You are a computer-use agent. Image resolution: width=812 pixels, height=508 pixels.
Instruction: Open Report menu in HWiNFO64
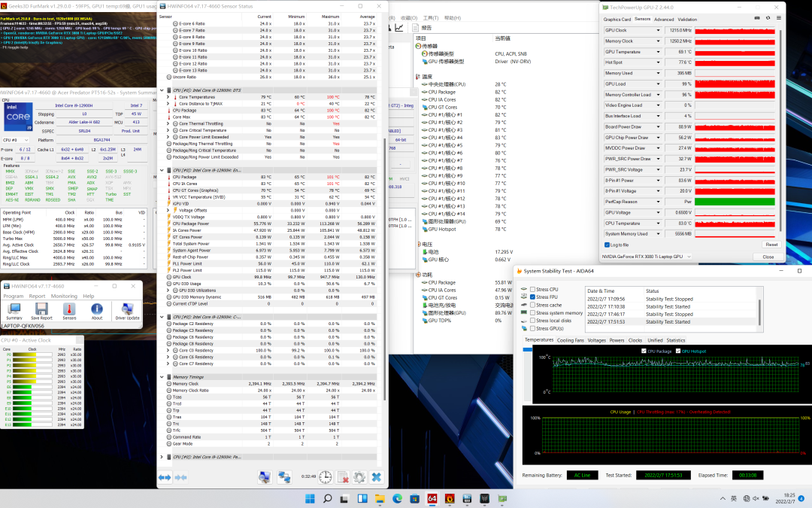[x=37, y=296]
